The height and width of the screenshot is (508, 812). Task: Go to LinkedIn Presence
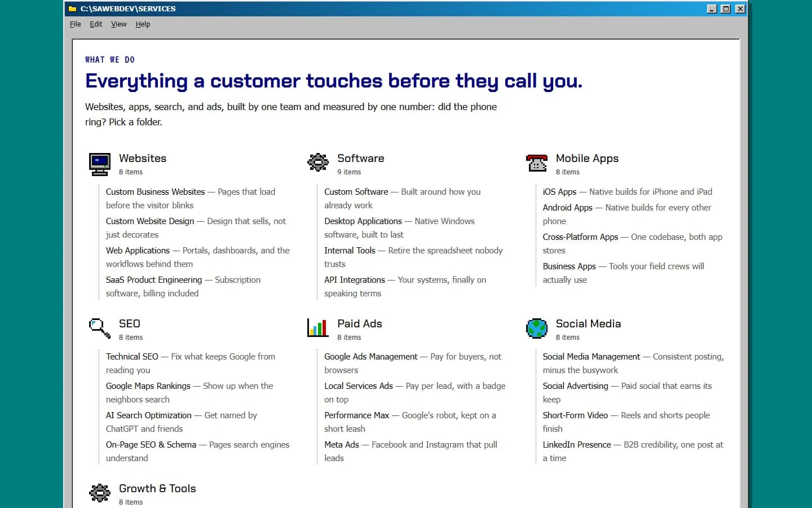[x=576, y=445]
